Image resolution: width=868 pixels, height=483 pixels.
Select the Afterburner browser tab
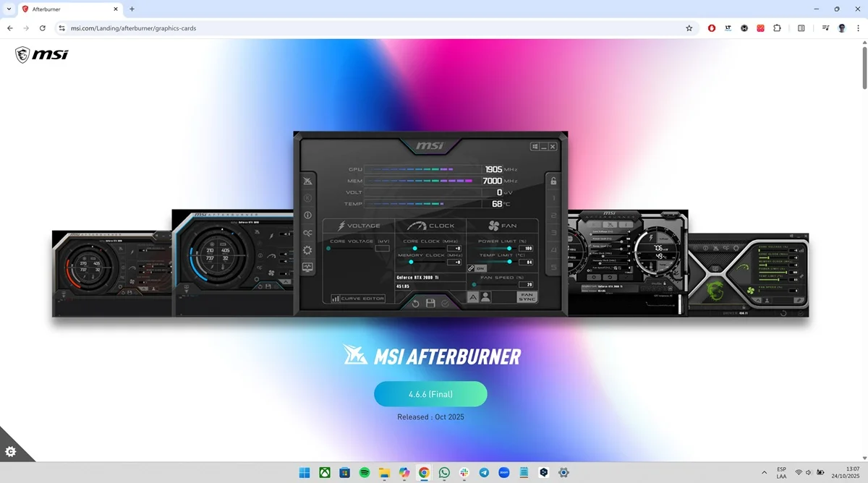[x=65, y=9]
